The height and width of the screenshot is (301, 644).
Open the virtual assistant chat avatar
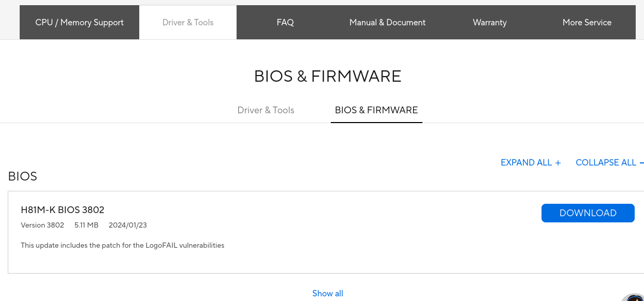635,297
